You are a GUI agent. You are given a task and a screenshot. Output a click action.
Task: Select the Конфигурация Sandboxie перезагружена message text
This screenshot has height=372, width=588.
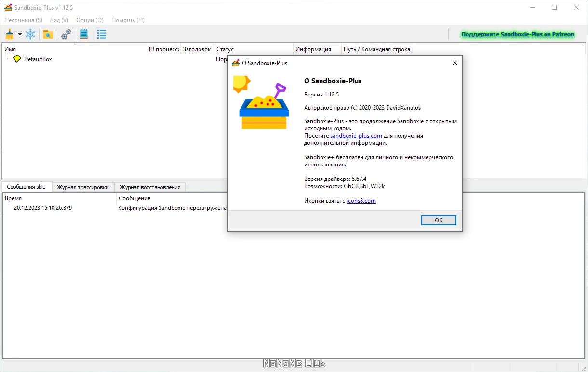click(173, 208)
